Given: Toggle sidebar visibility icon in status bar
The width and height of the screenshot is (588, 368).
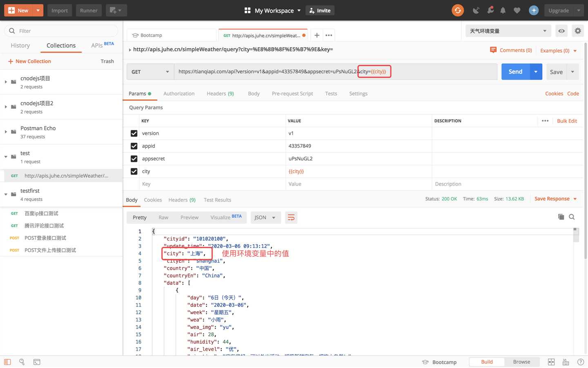Looking at the screenshot, I should 7,362.
